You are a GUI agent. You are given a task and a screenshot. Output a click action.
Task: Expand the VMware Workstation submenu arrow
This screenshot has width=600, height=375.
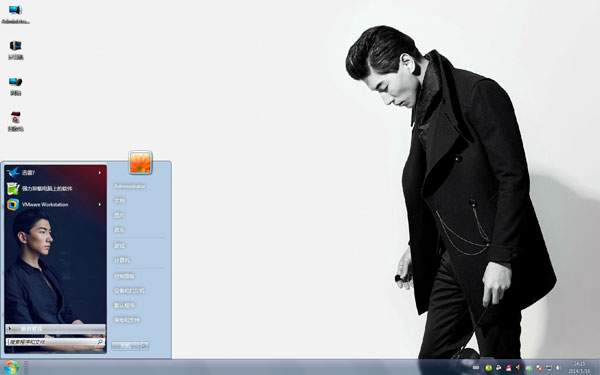[x=99, y=204]
